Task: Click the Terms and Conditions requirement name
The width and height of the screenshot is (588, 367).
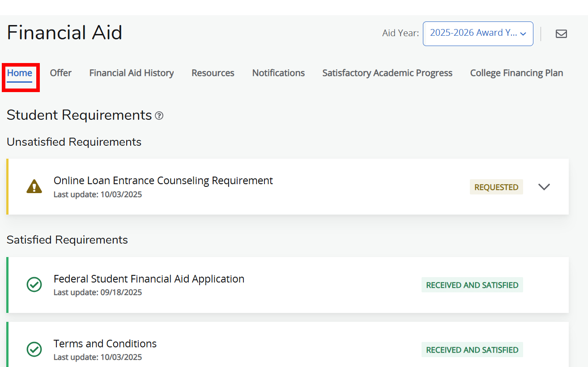Action: 105,343
